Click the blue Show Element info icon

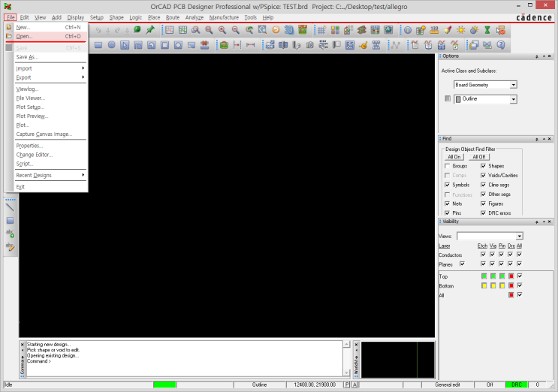pos(408,30)
